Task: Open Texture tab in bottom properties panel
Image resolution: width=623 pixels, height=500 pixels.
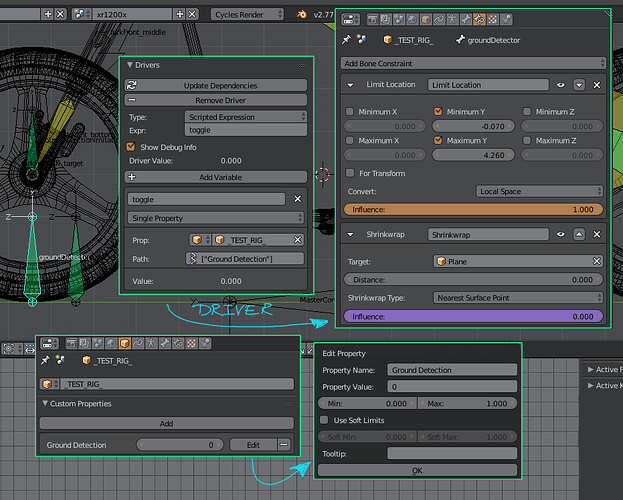Action: point(192,343)
